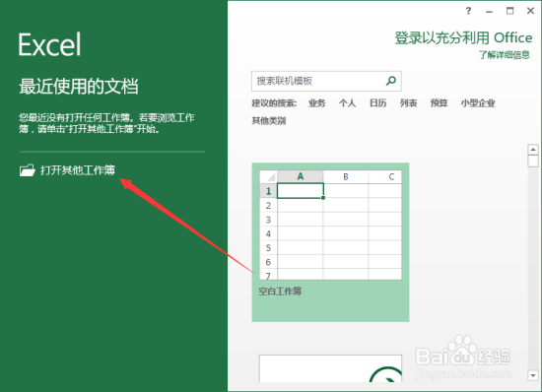Click the template list scroll up arrow

pyautogui.click(x=533, y=150)
